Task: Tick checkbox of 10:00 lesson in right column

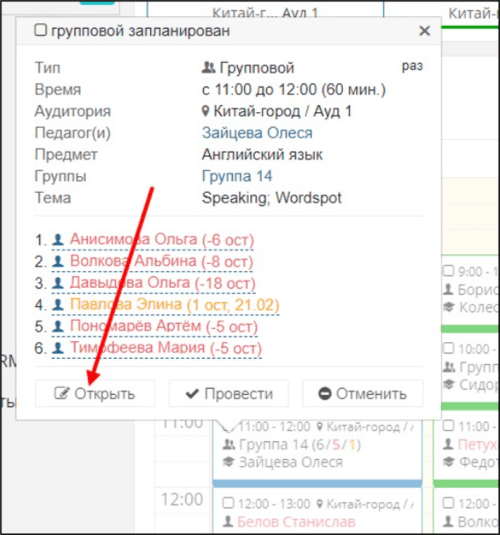Action: tap(448, 348)
